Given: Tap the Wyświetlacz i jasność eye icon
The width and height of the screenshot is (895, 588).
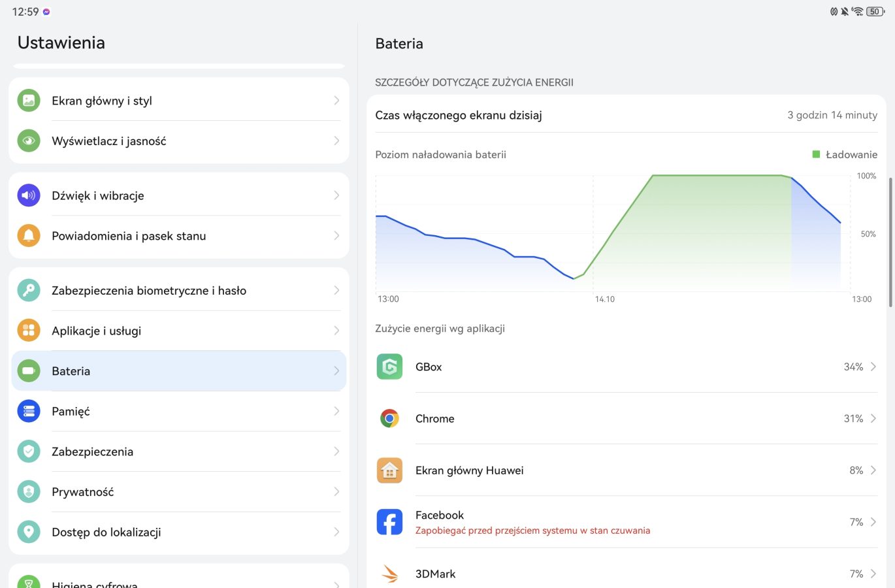Looking at the screenshot, I should click(x=29, y=141).
